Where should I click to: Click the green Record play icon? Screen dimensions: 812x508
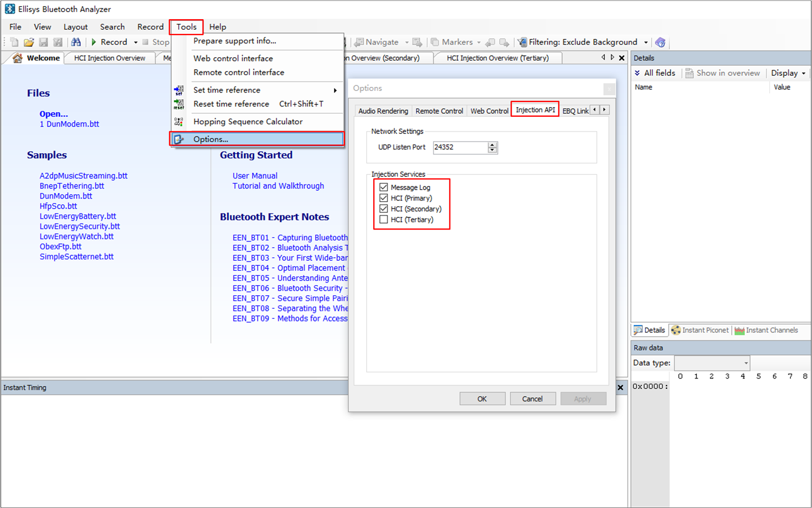click(x=94, y=42)
